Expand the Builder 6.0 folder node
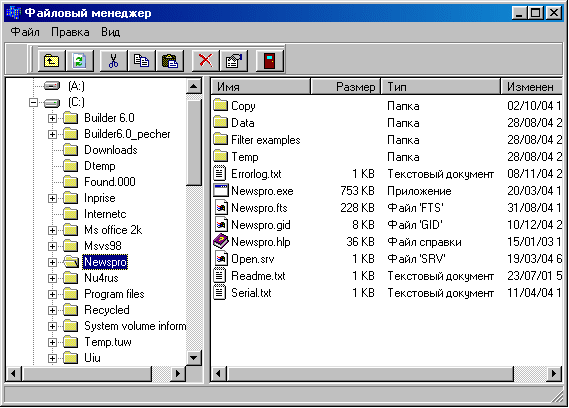This screenshot has height=408, width=569. pyautogui.click(x=52, y=118)
